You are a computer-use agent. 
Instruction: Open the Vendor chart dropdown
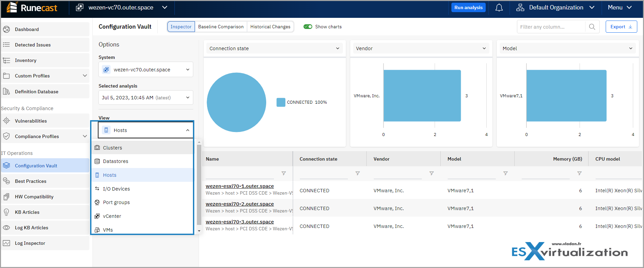(x=421, y=48)
